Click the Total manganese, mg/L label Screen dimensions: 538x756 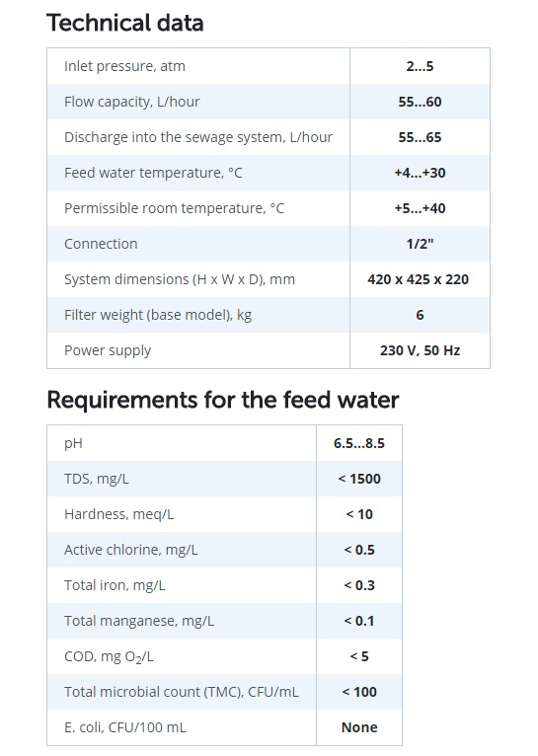point(139,621)
